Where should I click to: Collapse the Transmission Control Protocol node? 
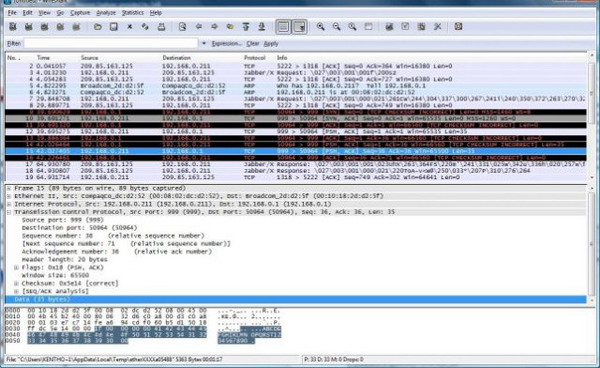(x=9, y=212)
